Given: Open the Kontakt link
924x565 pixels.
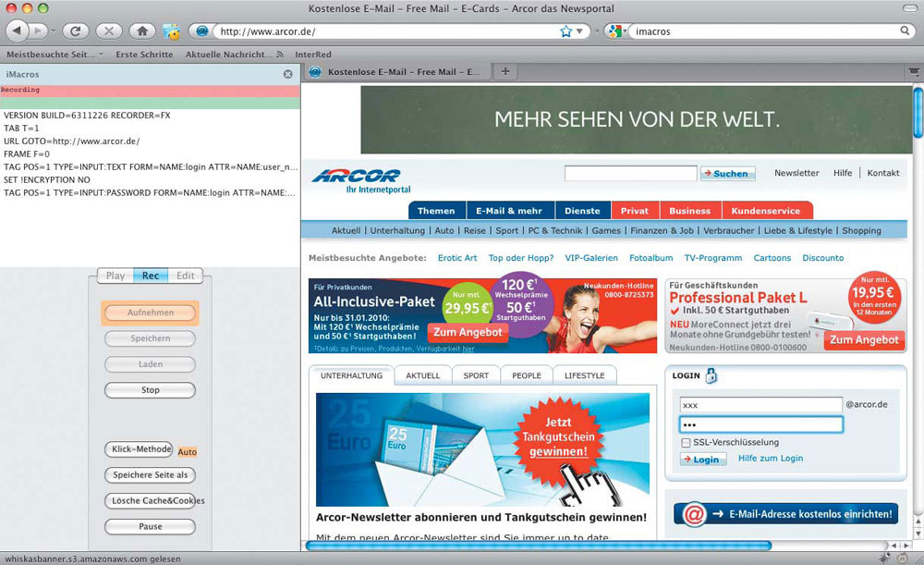Looking at the screenshot, I should coord(883,173).
